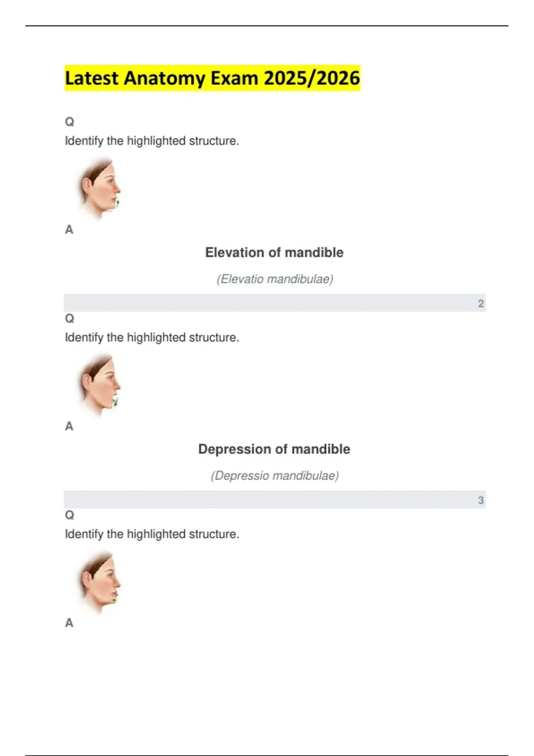The width and height of the screenshot is (534, 756).
Task: Click the A label above Elevation of mandible
Action: click(x=69, y=229)
